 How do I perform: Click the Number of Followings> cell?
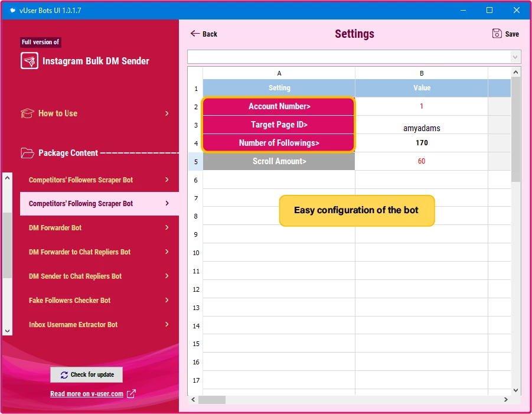[279, 143]
